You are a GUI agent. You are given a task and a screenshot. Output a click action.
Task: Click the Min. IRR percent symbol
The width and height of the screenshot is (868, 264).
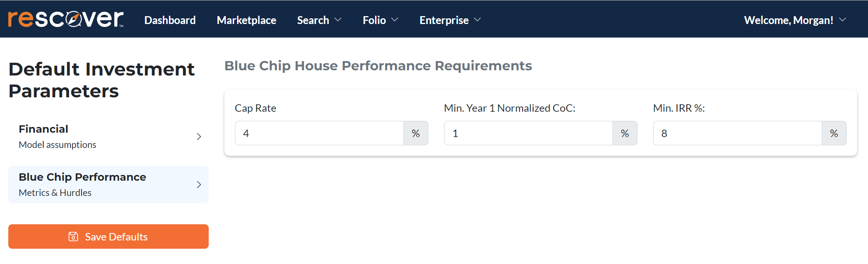(834, 134)
